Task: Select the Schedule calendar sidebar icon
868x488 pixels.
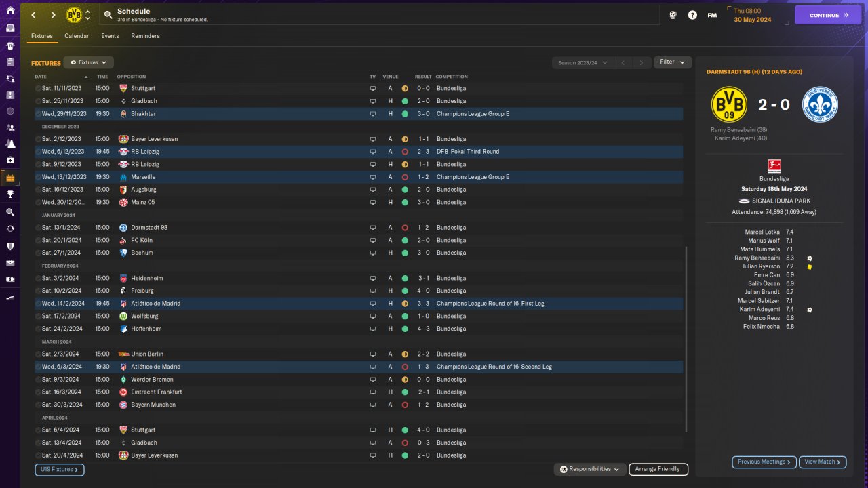Action: coord(10,178)
